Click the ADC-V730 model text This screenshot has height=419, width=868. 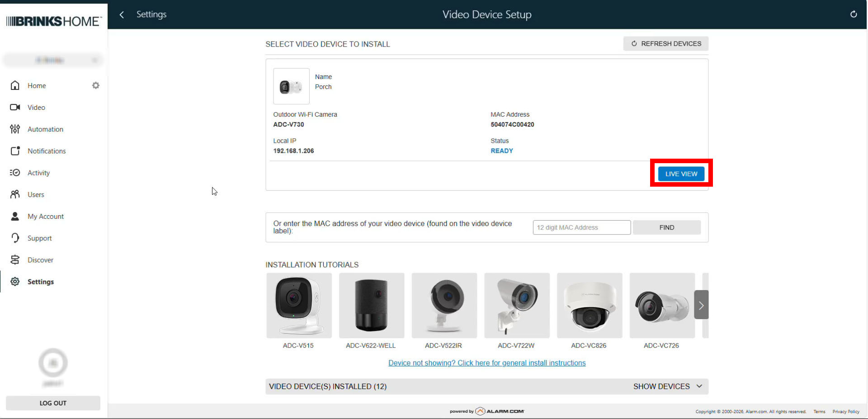coord(288,125)
